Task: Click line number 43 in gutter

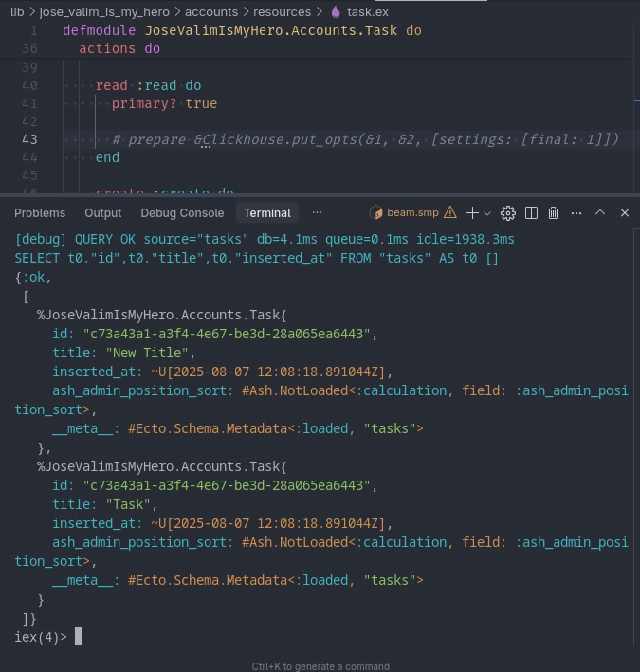Action: (29, 139)
